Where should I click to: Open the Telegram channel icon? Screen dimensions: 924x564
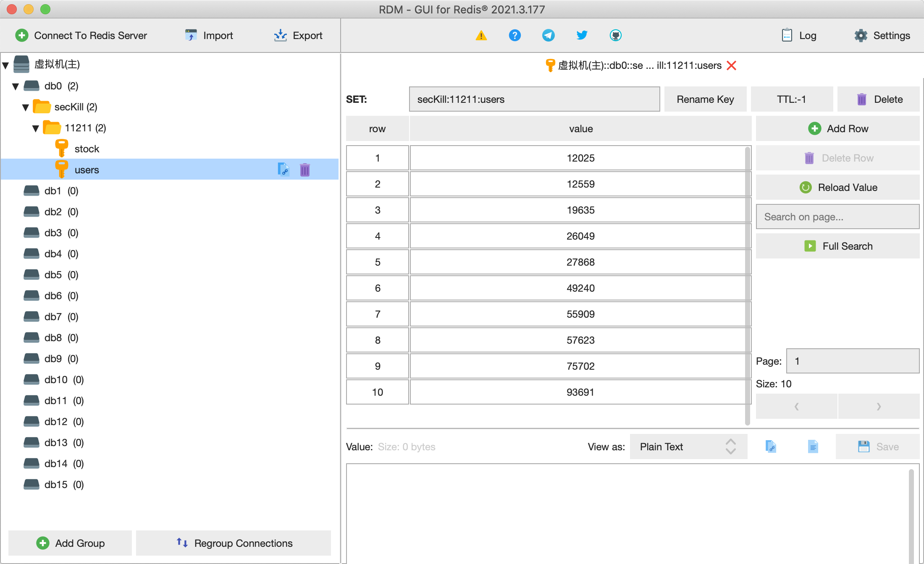[x=548, y=36]
